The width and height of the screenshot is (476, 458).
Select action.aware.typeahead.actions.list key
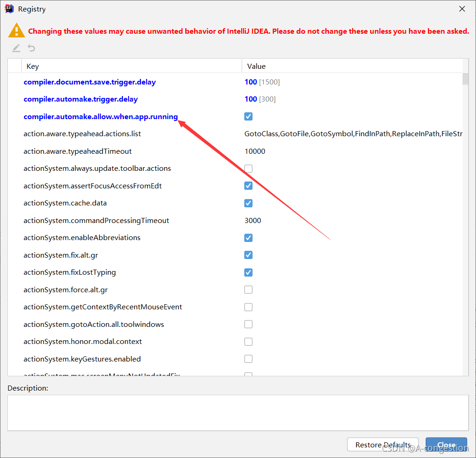tap(82, 134)
